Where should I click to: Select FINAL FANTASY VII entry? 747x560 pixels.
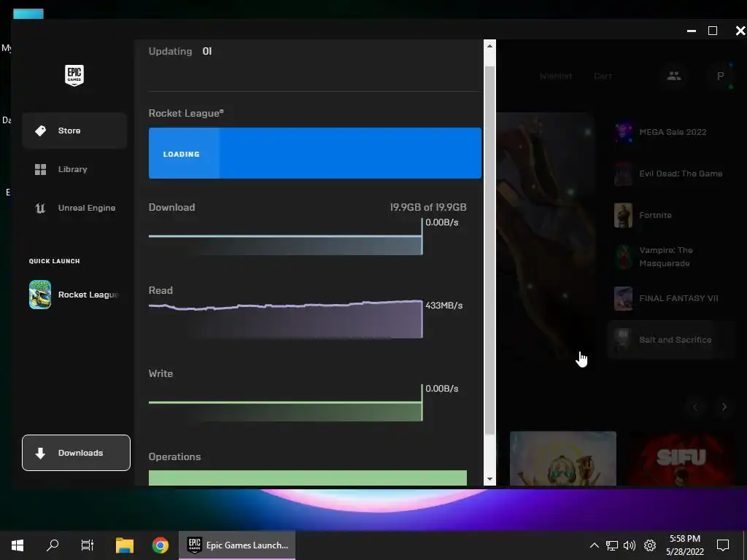[672, 298]
